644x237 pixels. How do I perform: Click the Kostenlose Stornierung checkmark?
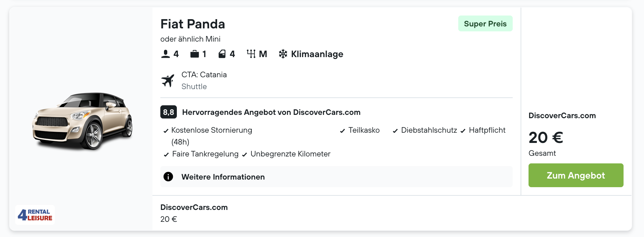(x=166, y=131)
